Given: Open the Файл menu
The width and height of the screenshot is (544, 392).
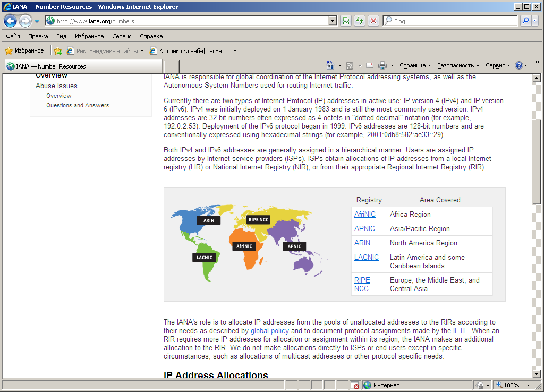Looking at the screenshot, I should click(x=13, y=36).
